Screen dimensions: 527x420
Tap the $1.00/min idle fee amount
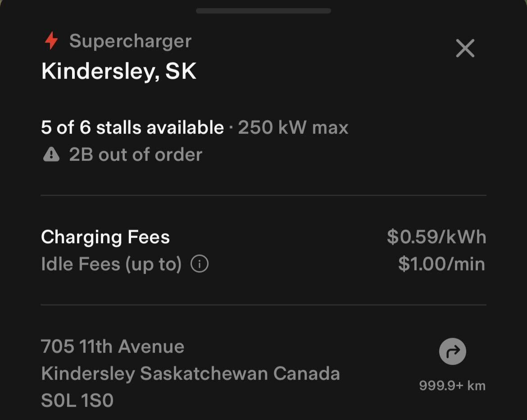coord(441,264)
